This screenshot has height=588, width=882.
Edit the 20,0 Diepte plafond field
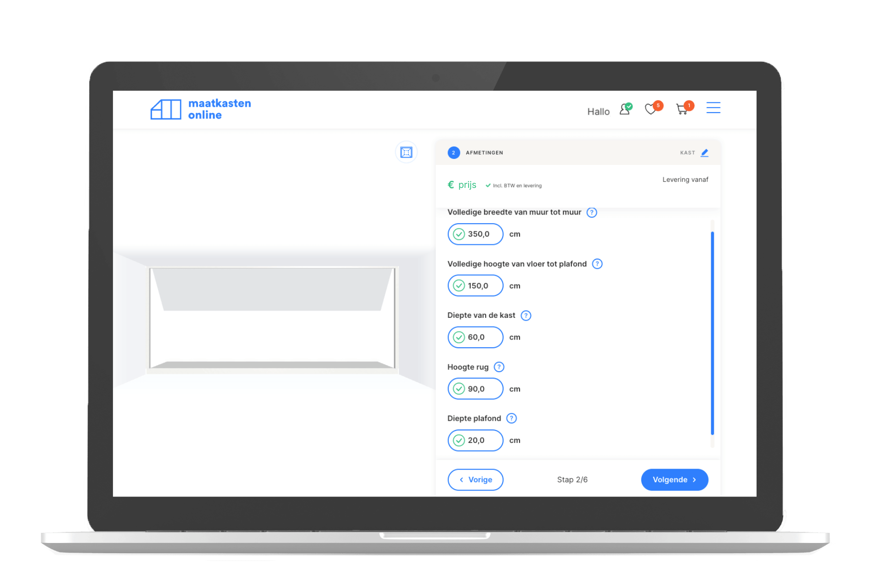(x=475, y=441)
